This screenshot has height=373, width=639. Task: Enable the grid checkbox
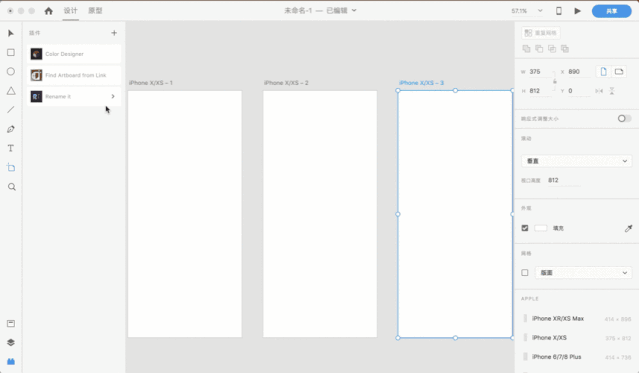pyautogui.click(x=525, y=273)
